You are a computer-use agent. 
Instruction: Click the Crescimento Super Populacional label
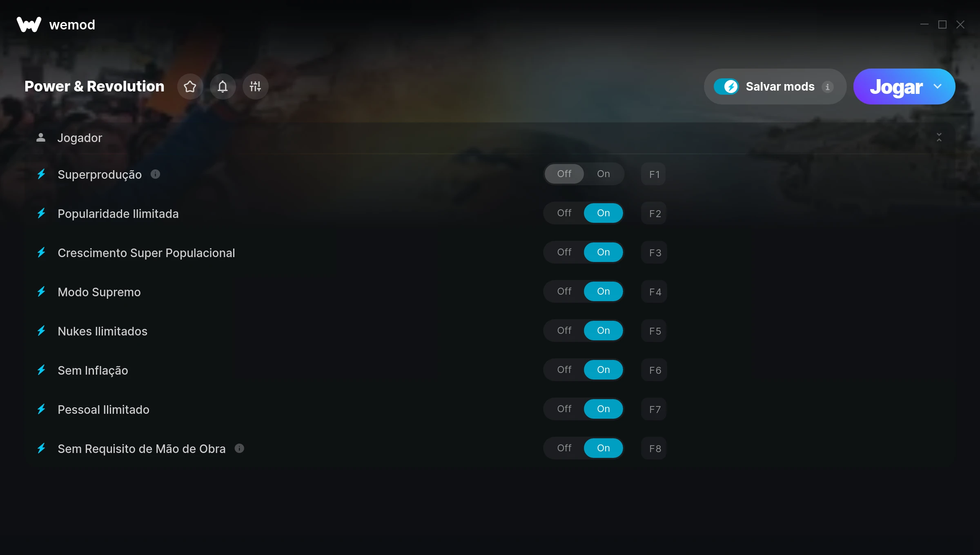tap(146, 253)
